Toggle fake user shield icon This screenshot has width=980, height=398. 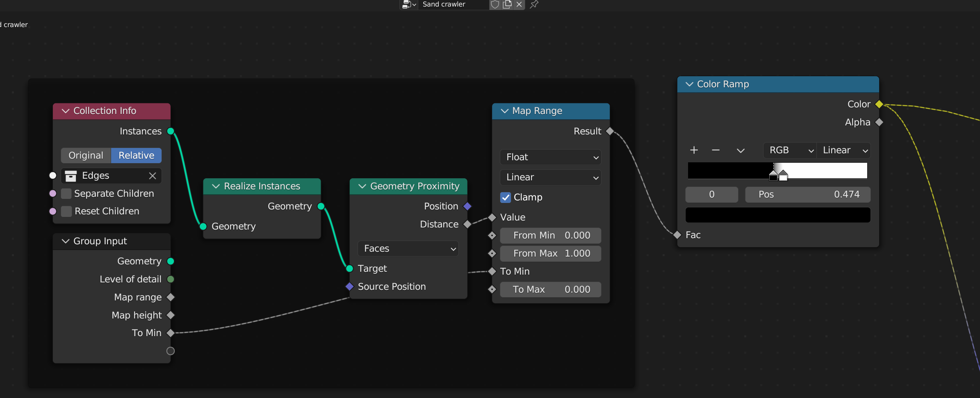tap(495, 5)
